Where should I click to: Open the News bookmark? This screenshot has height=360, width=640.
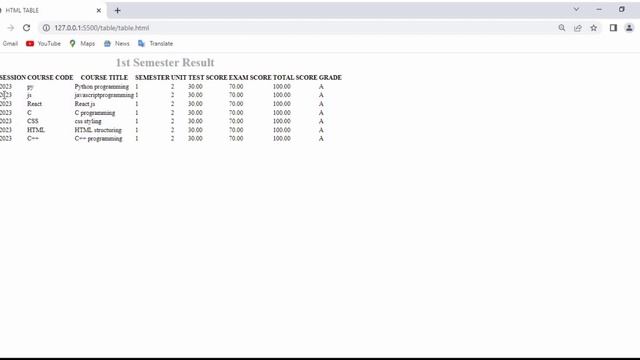(117, 44)
